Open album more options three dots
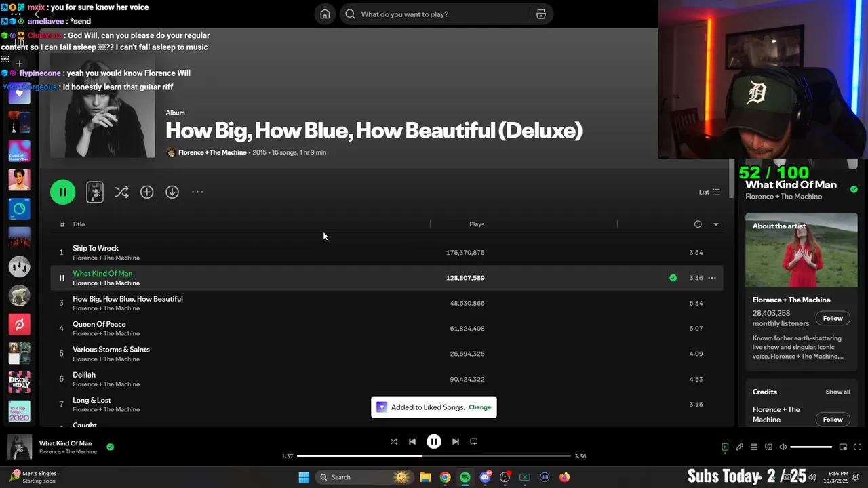The width and height of the screenshot is (868, 488). [197, 192]
